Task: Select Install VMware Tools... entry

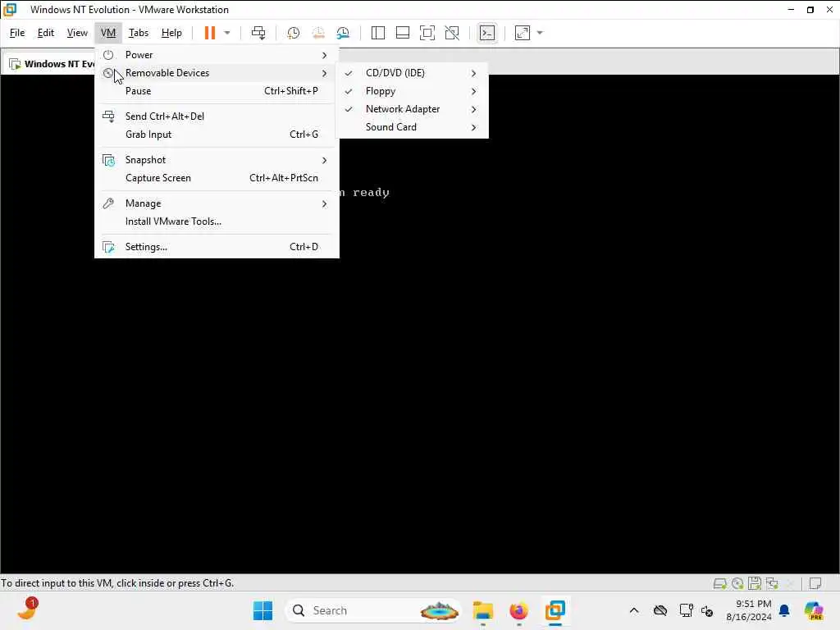Action: coord(217,221)
